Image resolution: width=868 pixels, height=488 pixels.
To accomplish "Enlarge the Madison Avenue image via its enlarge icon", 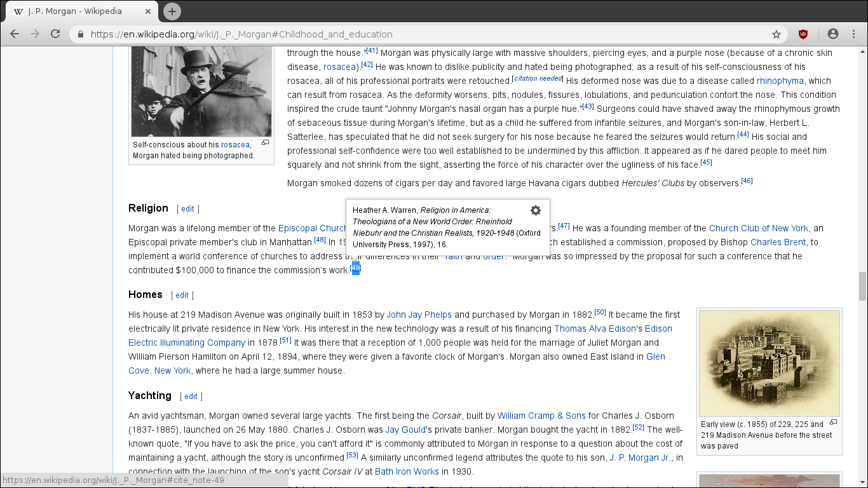I will 834,423.
